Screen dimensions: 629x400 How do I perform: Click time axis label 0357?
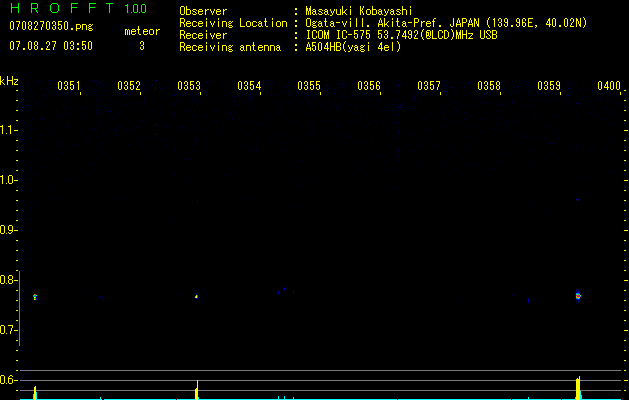[429, 86]
